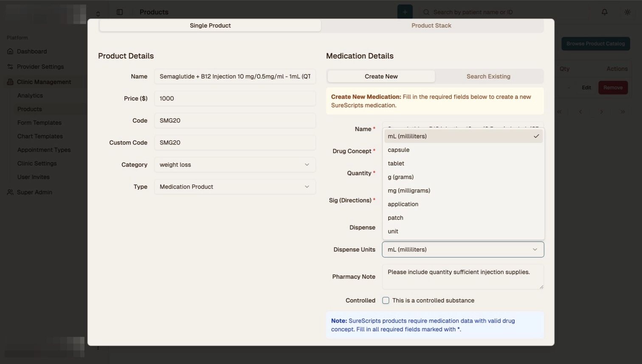Click the Remove button in the table row
This screenshot has width=642, height=364.
pyautogui.click(x=613, y=88)
